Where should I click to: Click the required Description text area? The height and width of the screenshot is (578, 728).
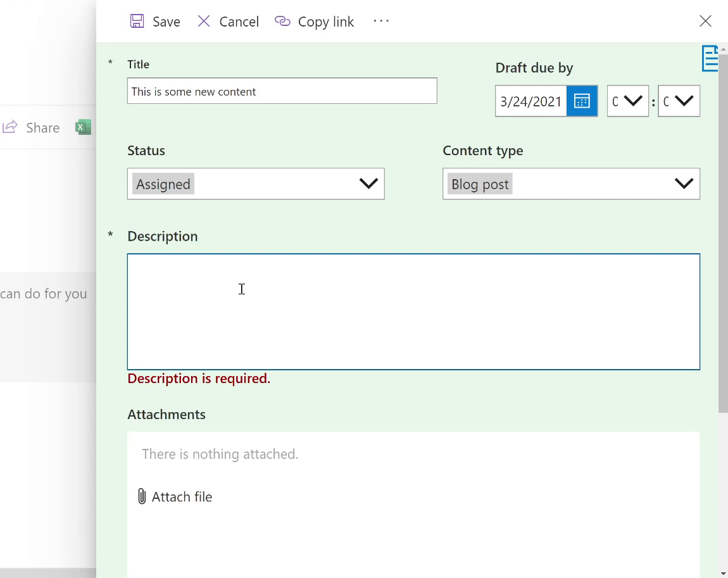pyautogui.click(x=413, y=310)
